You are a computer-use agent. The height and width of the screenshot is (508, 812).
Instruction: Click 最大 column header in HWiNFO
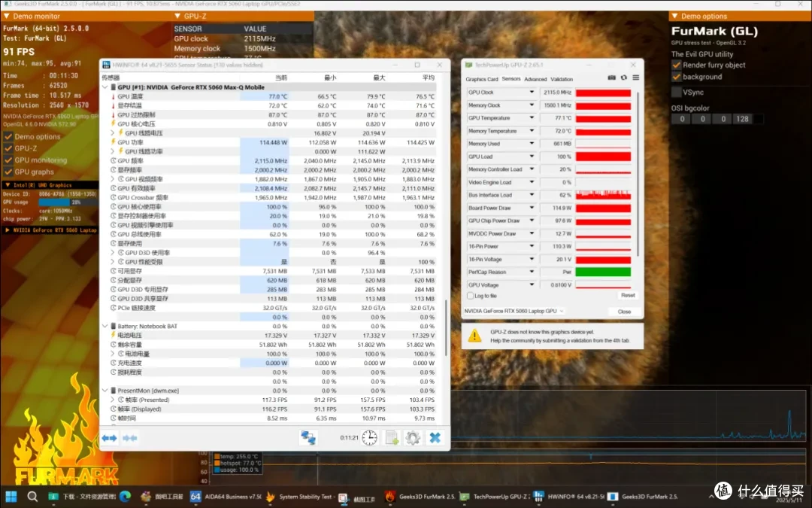point(379,78)
